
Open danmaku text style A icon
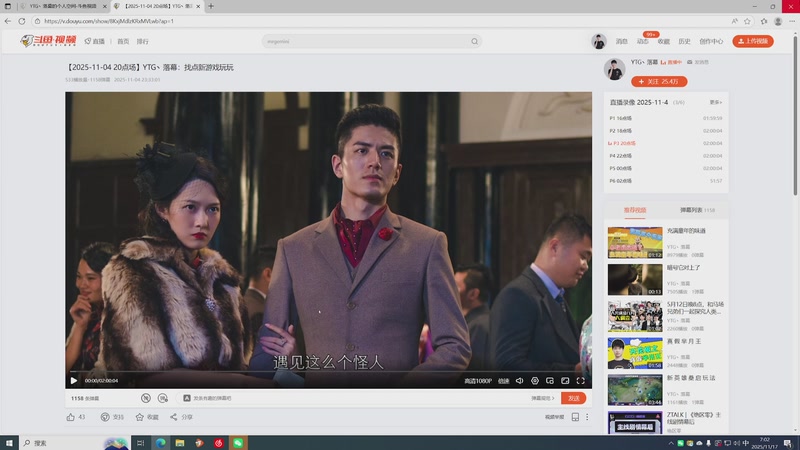[x=187, y=398]
